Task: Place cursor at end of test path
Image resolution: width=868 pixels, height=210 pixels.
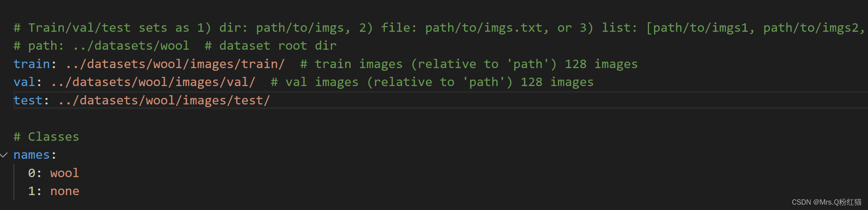Action: pos(270,100)
